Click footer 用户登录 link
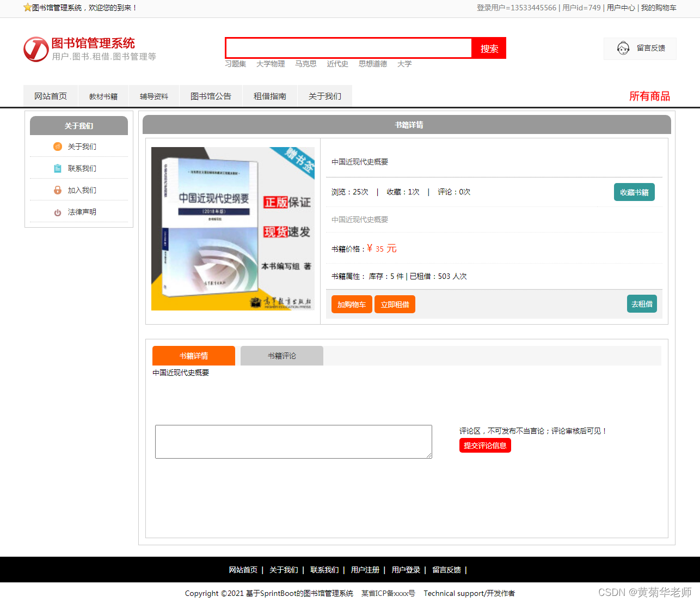The image size is (700, 603). (x=406, y=570)
